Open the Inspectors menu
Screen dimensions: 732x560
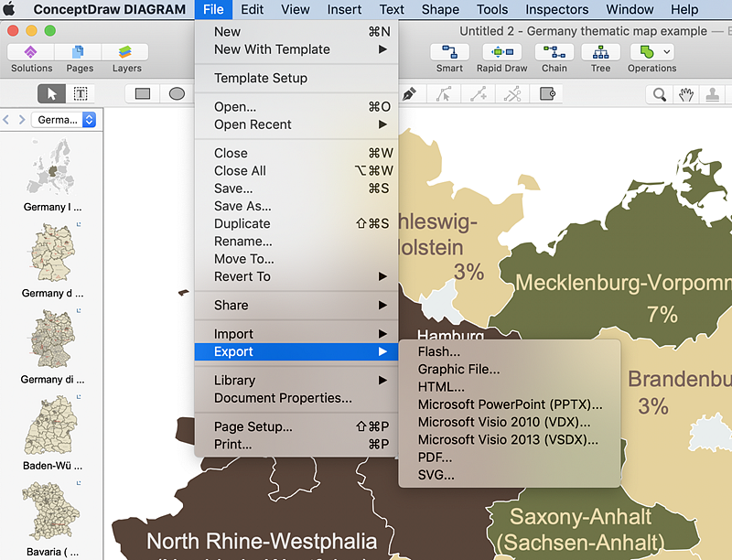(557, 9)
